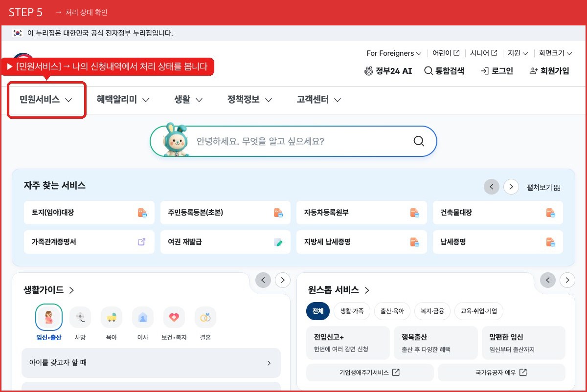This screenshot has width=587, height=392.
Task: Open the 시니어 external link
Action: pos(484,53)
